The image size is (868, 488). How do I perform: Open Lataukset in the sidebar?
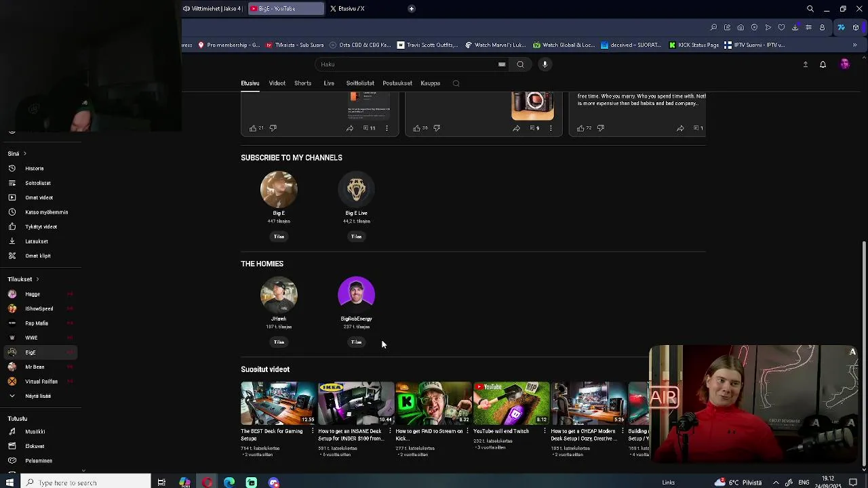click(38, 241)
